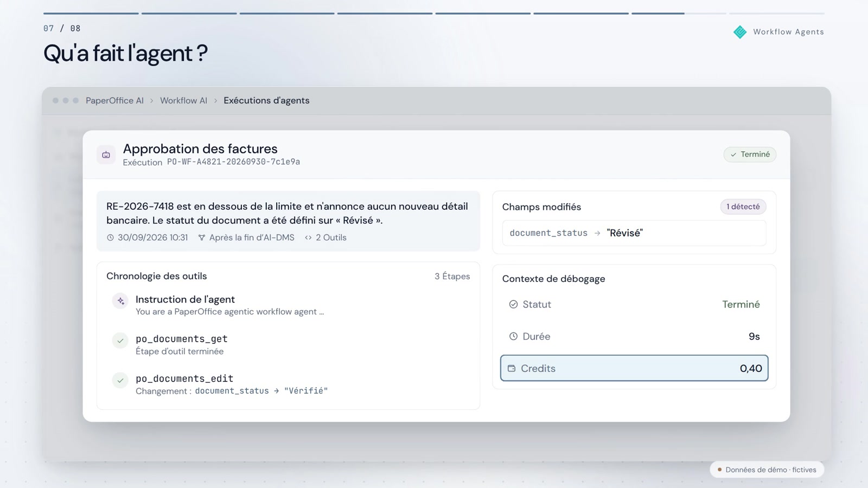Viewport: 868px width, 488px height.
Task: Click the checkmark inside the Terminé badge
Action: pyautogui.click(x=733, y=155)
